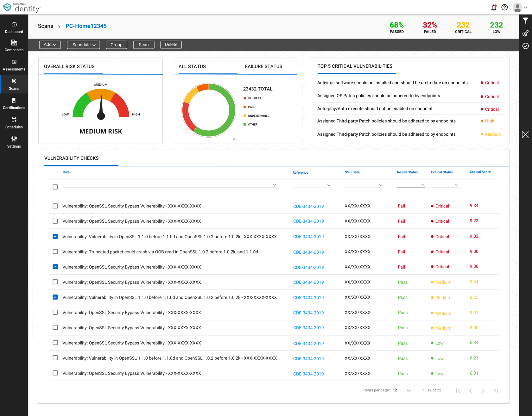Click the 32% Failed summary stat

(x=430, y=27)
